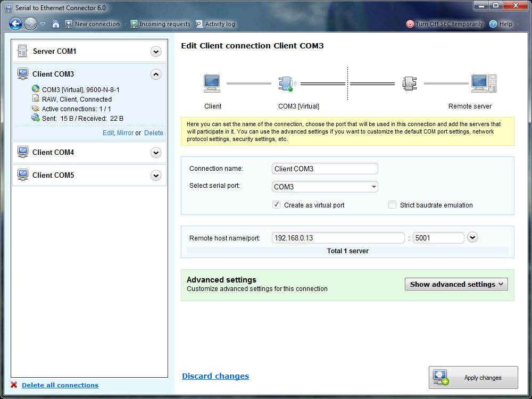
Task: Enable Strict baudrate emulation checkbox
Action: 392,205
